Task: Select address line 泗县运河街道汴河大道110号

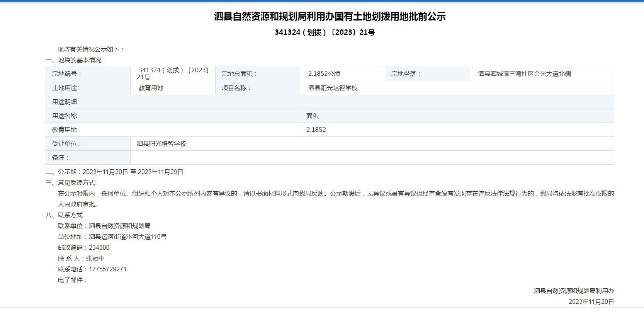Action: click(x=112, y=237)
